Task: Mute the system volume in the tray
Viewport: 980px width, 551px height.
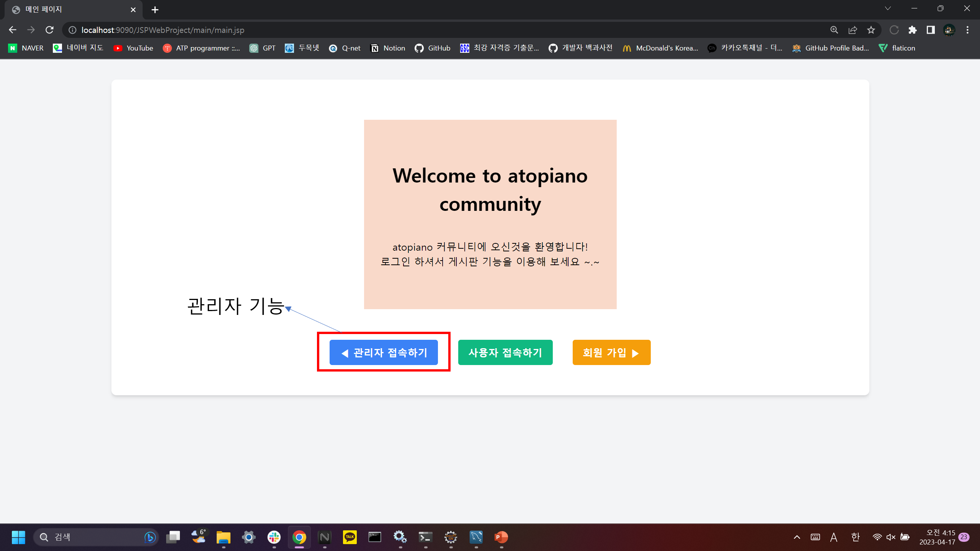Action: (x=891, y=537)
